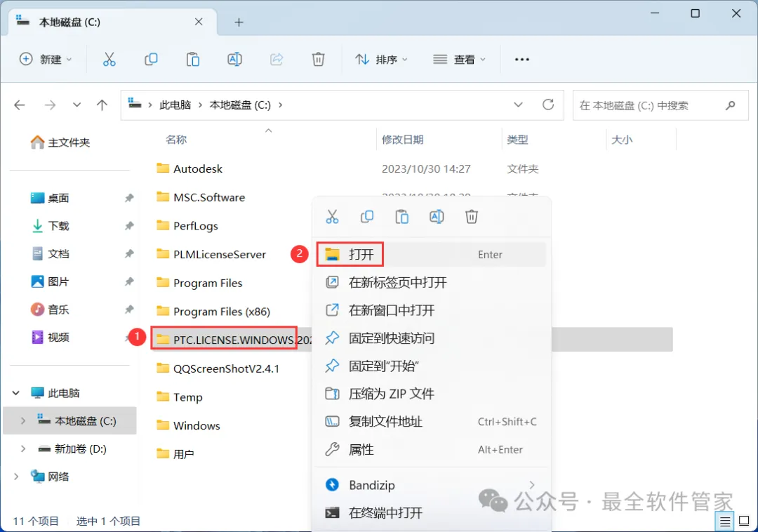758x532 pixels.
Task: Expand address bar history dropdown
Action: click(518, 105)
